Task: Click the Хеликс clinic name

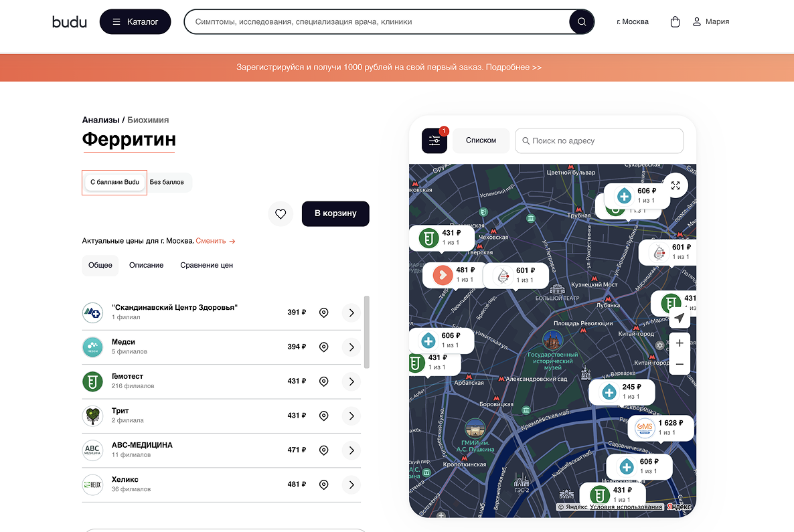Action: tap(125, 480)
